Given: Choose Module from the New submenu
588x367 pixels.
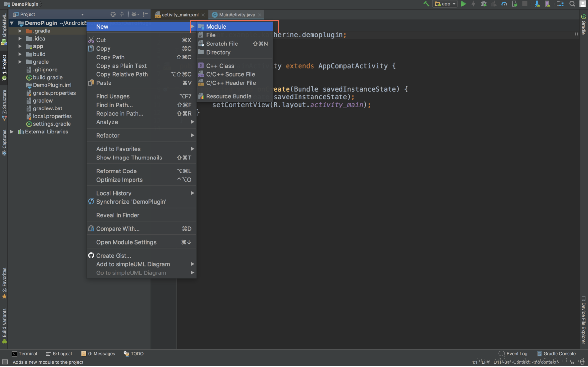Looking at the screenshot, I should [235, 27].
